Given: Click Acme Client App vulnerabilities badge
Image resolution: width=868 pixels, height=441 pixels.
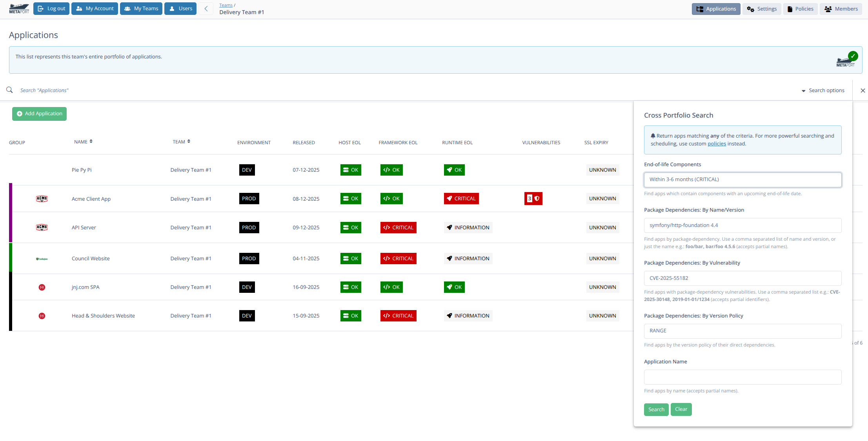Looking at the screenshot, I should point(533,199).
